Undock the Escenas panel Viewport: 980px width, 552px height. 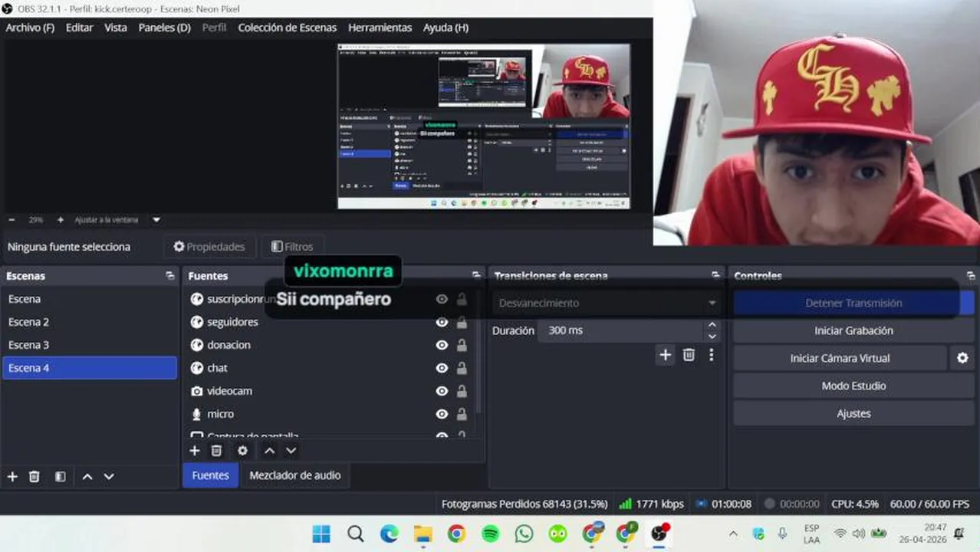pos(169,275)
